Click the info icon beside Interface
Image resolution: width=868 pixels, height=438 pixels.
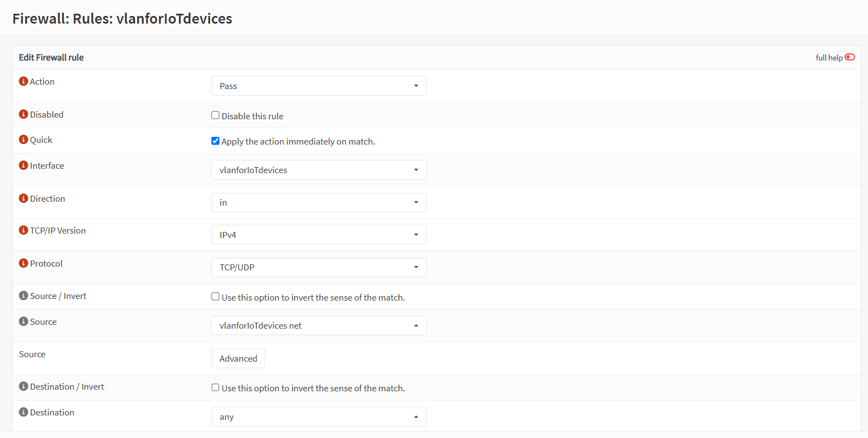click(x=23, y=165)
